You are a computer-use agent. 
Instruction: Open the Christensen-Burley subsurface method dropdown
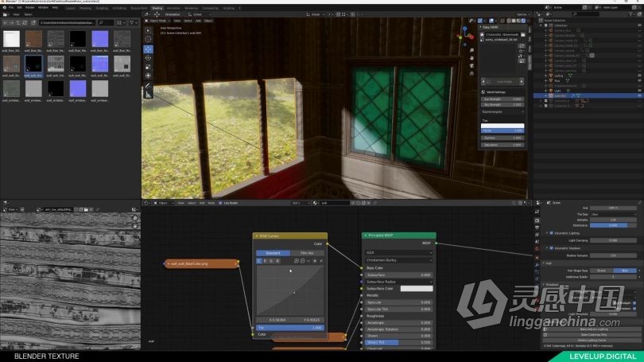point(398,260)
